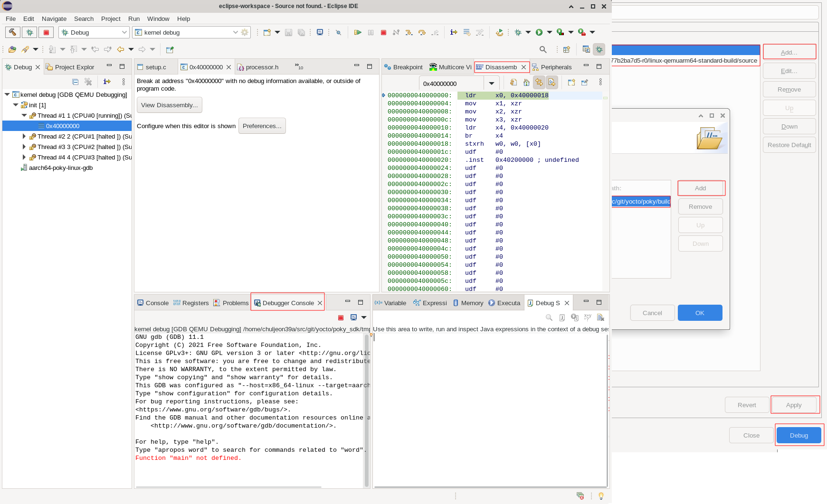
Task: Click the Open Console monitor icon
Action: 320,32
